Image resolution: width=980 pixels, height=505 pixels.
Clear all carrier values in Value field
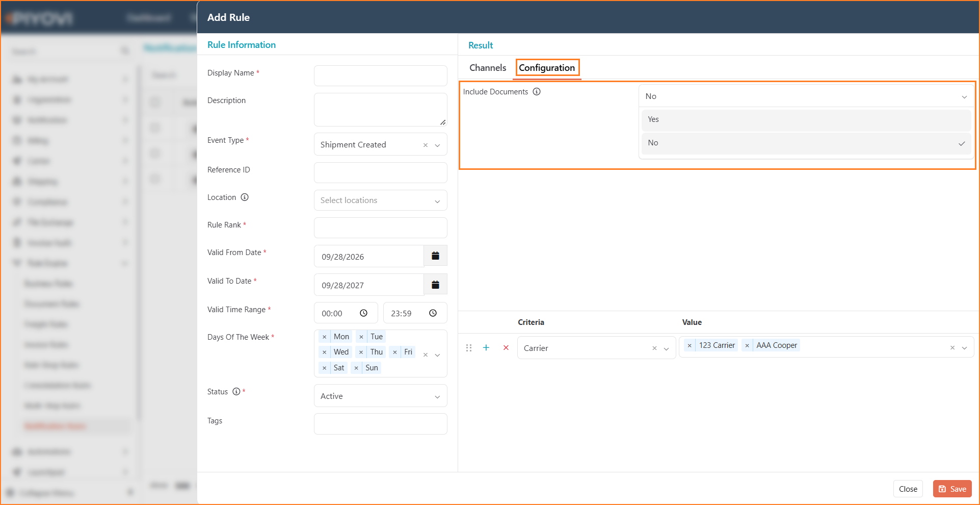[952, 348]
